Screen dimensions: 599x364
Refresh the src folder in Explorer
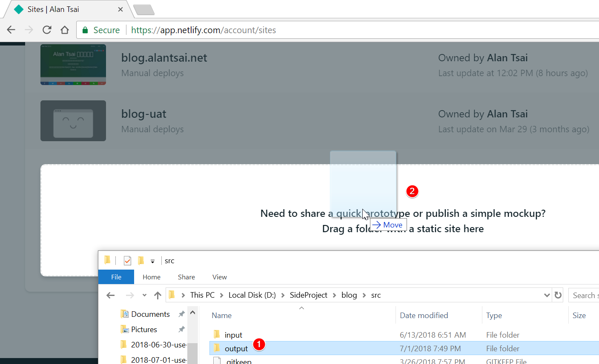point(558,295)
